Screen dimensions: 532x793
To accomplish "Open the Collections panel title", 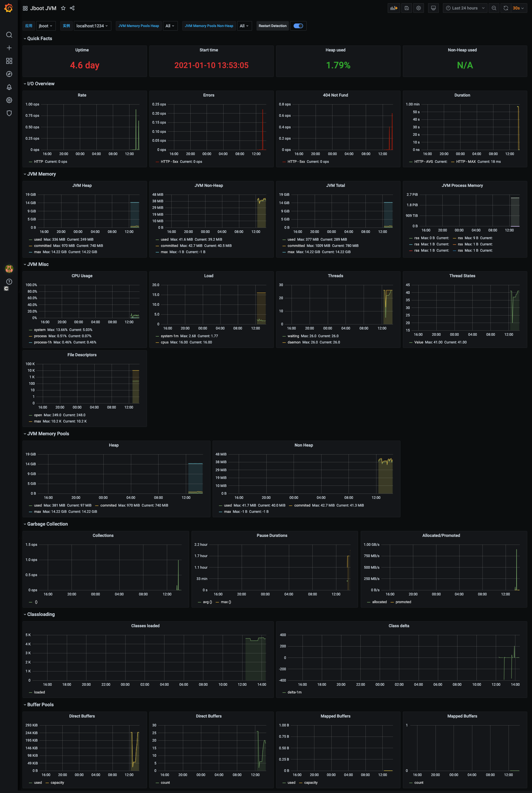I will [103, 535].
